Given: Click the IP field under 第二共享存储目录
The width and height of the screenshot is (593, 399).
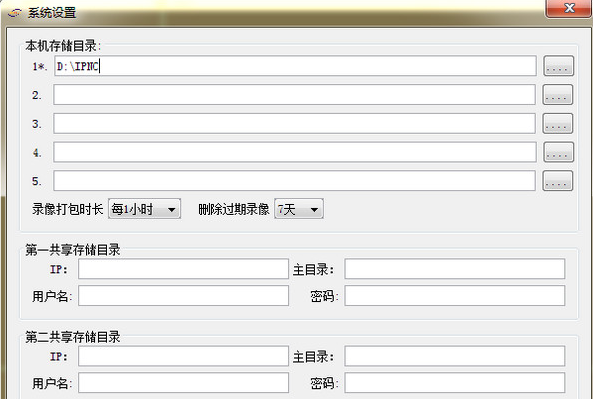Looking at the screenshot, I should pyautogui.click(x=183, y=356).
